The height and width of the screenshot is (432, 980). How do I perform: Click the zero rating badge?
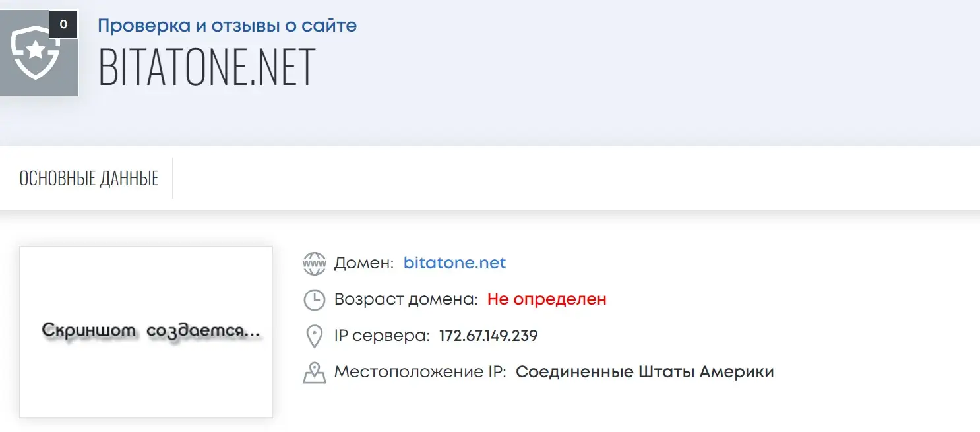(x=63, y=24)
